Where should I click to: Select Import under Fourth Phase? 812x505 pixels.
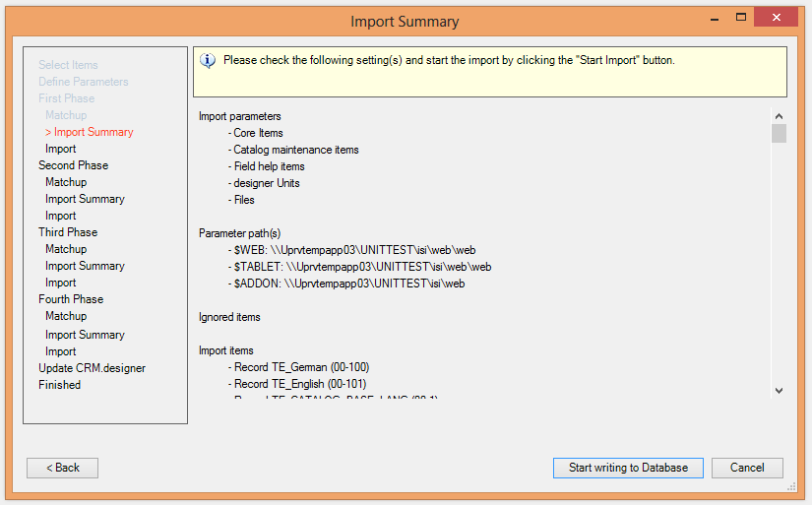tap(60, 351)
